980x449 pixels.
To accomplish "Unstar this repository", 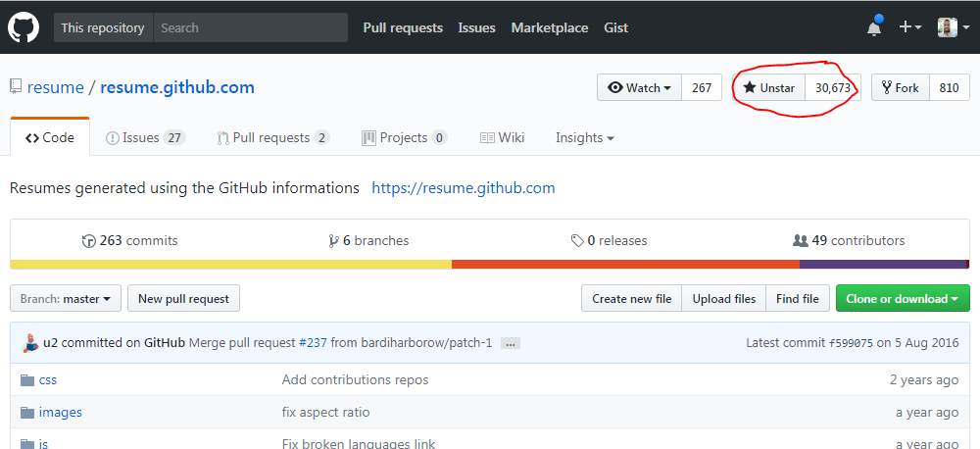I will 768,87.
